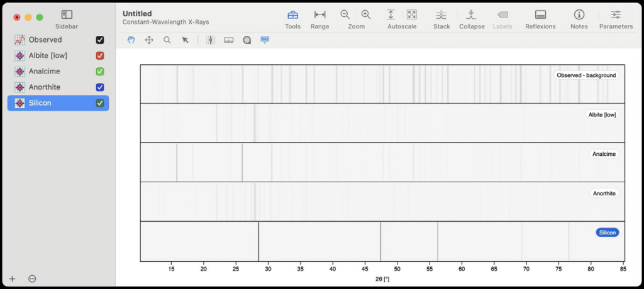
Task: Toggle the Analcime visibility checkbox
Action: coord(100,72)
